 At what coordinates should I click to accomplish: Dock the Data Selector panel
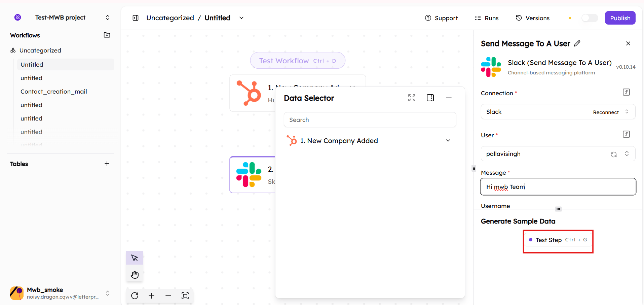tap(430, 98)
